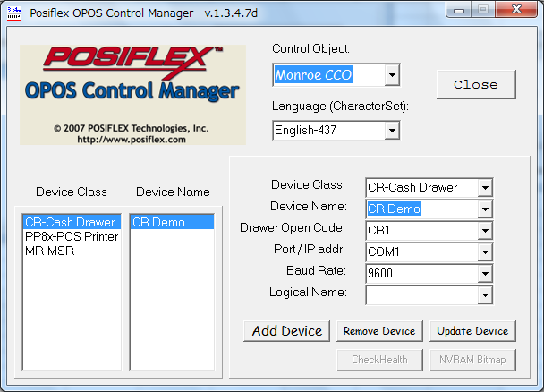Click the grayed CheckHealth button

[x=379, y=360]
